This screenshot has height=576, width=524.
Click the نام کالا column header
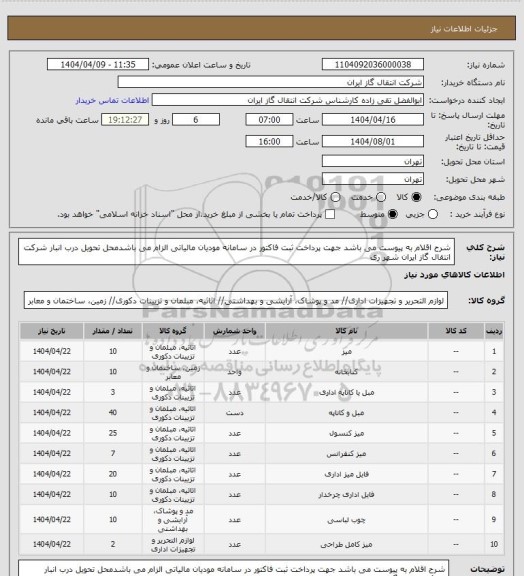346,331
